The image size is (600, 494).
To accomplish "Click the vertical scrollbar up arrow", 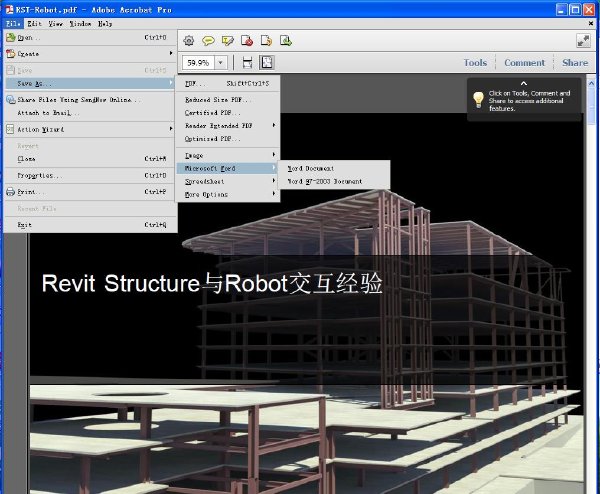I will [x=591, y=83].
